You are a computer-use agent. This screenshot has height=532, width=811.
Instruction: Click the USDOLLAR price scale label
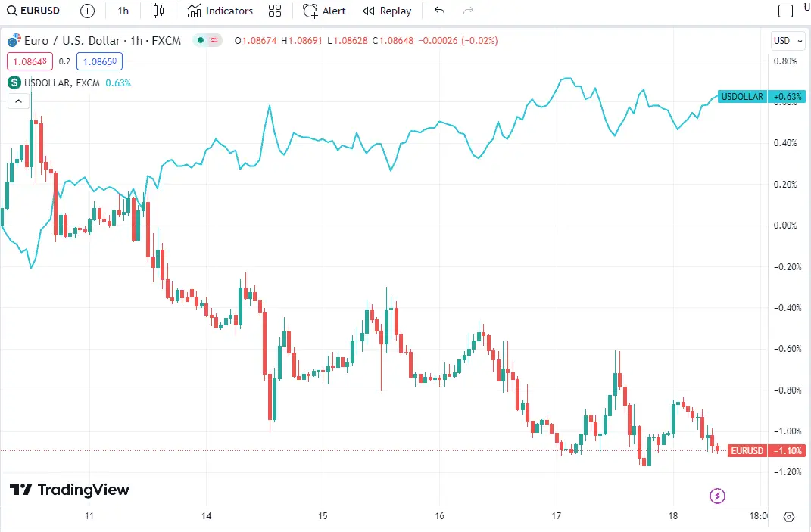click(742, 97)
